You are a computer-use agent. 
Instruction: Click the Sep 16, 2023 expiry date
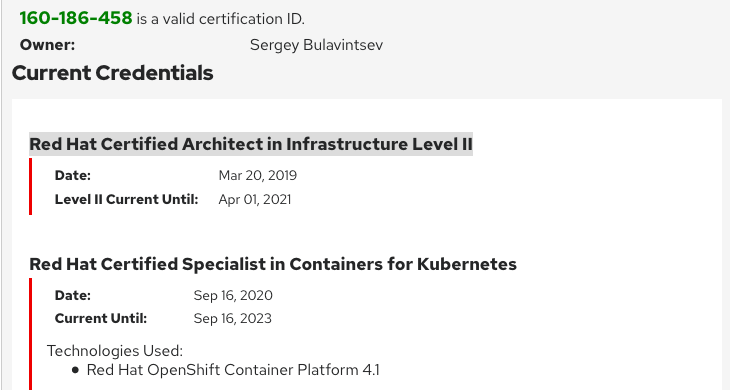pos(232,318)
